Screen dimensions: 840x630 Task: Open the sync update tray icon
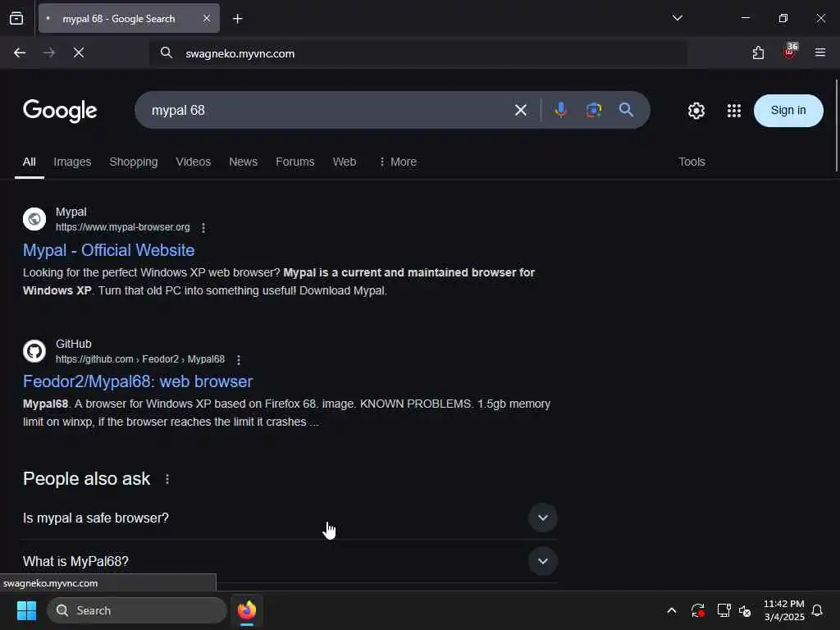[697, 610]
